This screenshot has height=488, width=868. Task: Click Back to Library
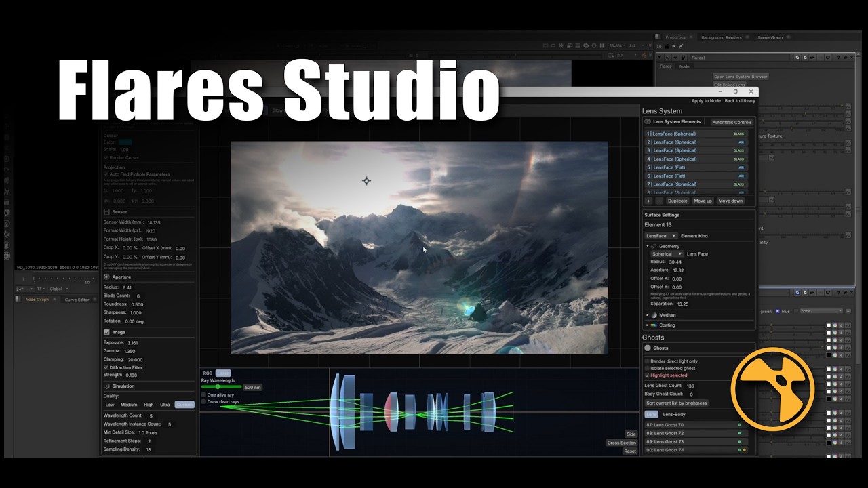(x=740, y=101)
